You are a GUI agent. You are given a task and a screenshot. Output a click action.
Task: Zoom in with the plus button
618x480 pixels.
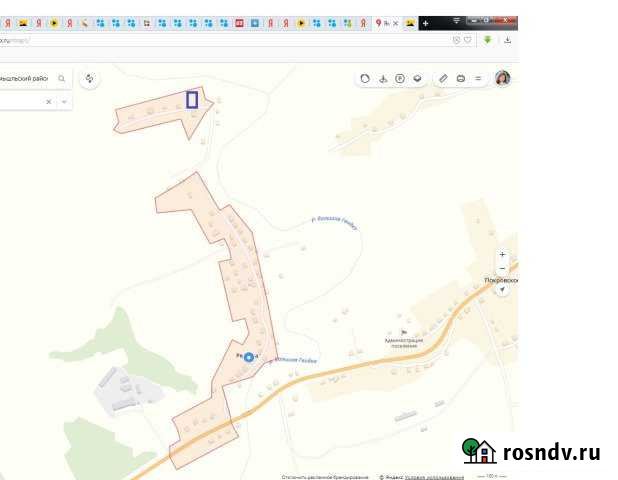[x=502, y=254]
